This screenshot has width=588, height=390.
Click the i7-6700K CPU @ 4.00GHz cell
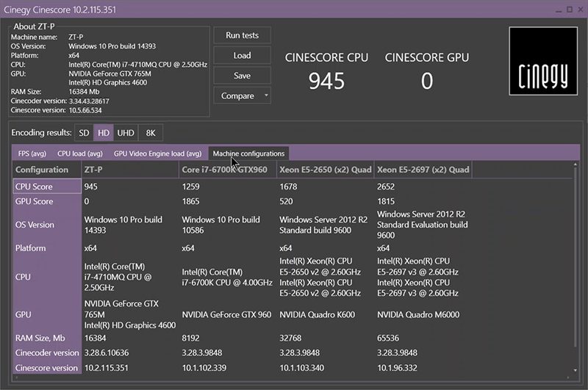(227, 277)
